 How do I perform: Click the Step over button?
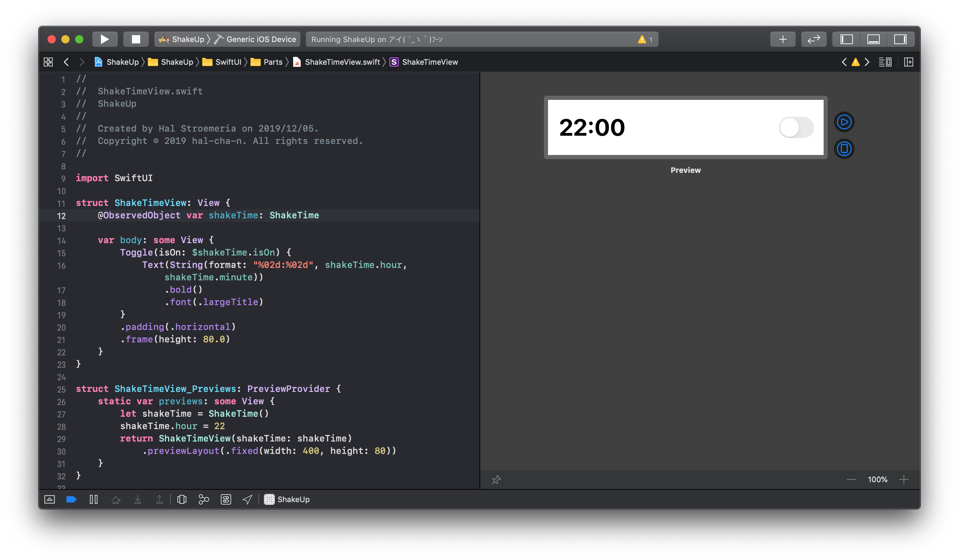tap(116, 499)
